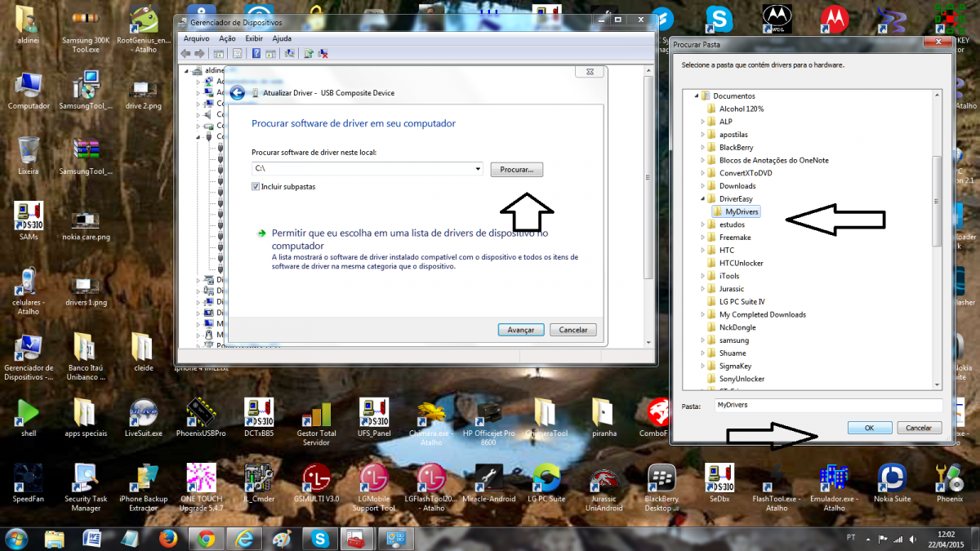
Task: Open the Firefox icon on the taskbar
Action: [169, 539]
